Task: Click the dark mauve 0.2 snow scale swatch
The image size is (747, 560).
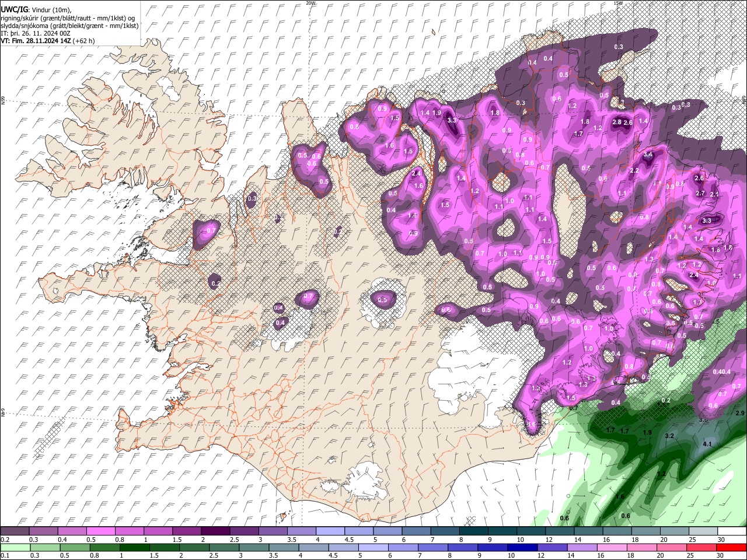Action: point(15,531)
